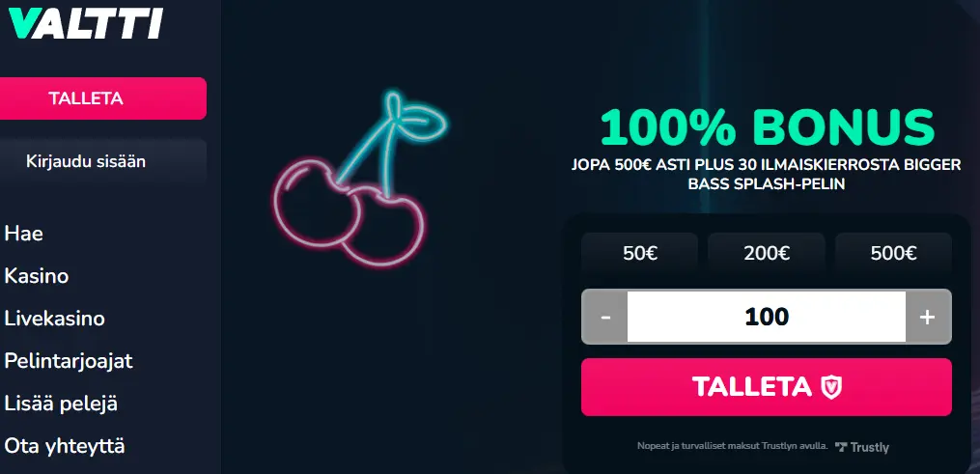Click the deposit amount input field
Viewport: 980px width, 474px height.
(767, 317)
